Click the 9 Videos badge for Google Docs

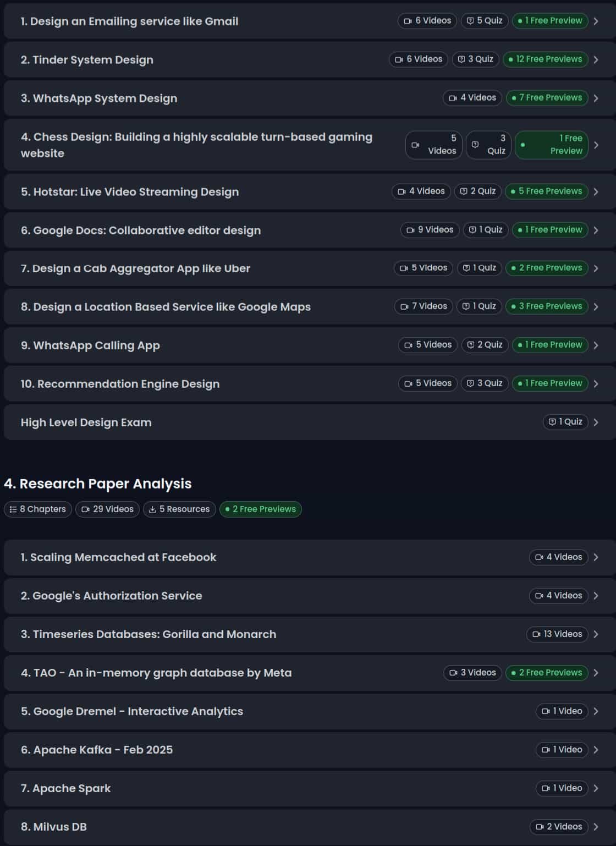click(430, 230)
